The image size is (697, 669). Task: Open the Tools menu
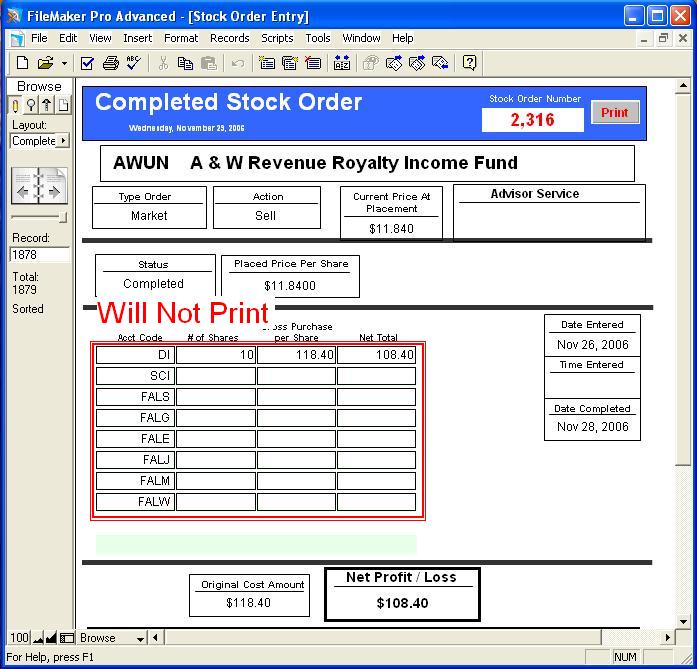[x=318, y=38]
